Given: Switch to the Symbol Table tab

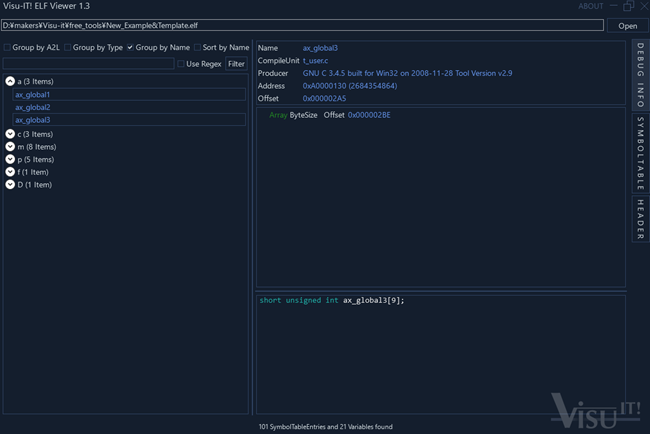Looking at the screenshot, I should click(x=640, y=153).
